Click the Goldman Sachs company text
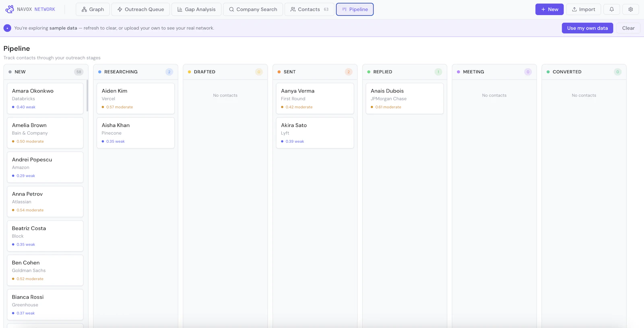Image resolution: width=644 pixels, height=328 pixels. coord(29,271)
